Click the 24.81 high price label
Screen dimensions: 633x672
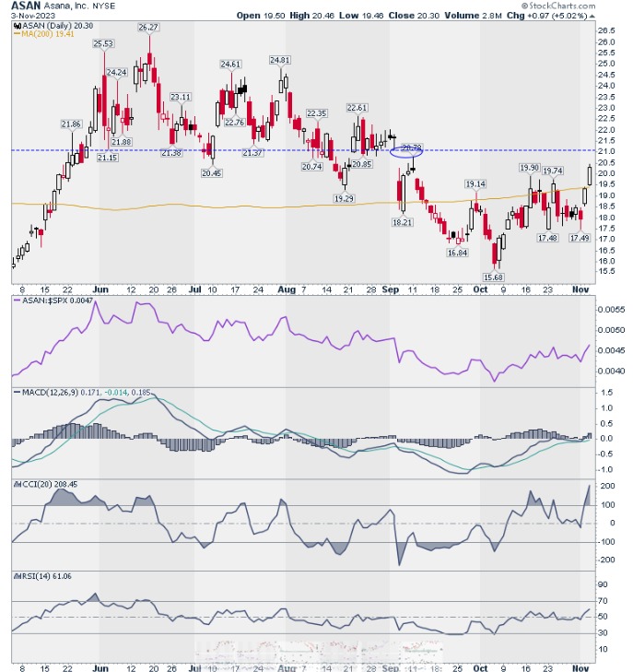pos(280,60)
